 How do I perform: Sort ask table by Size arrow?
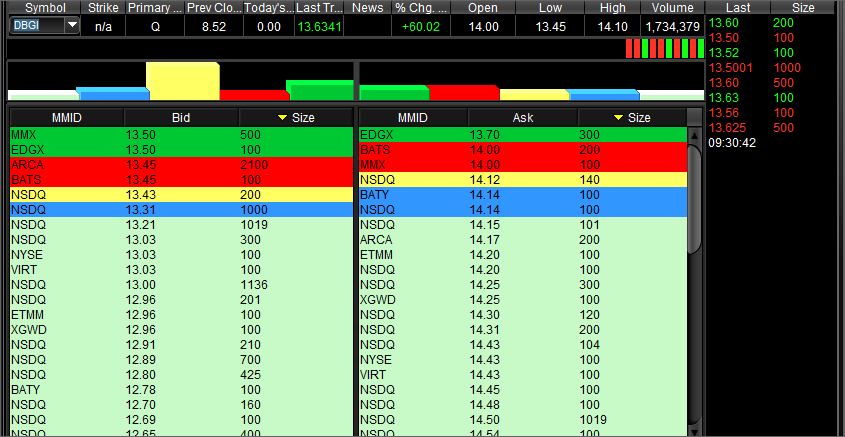coord(619,117)
